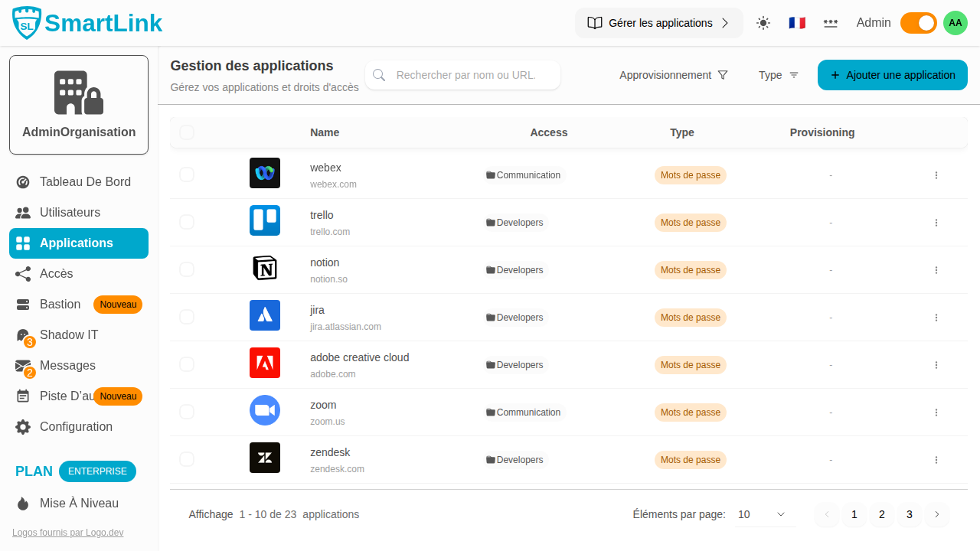The height and width of the screenshot is (551, 980).
Task: Tick the checkbox for the trello row
Action: click(x=187, y=222)
